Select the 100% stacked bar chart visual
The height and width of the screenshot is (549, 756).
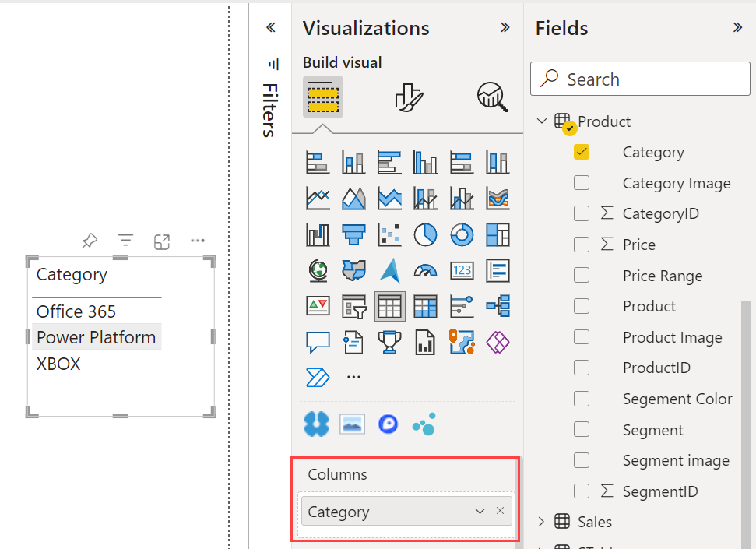(462, 162)
